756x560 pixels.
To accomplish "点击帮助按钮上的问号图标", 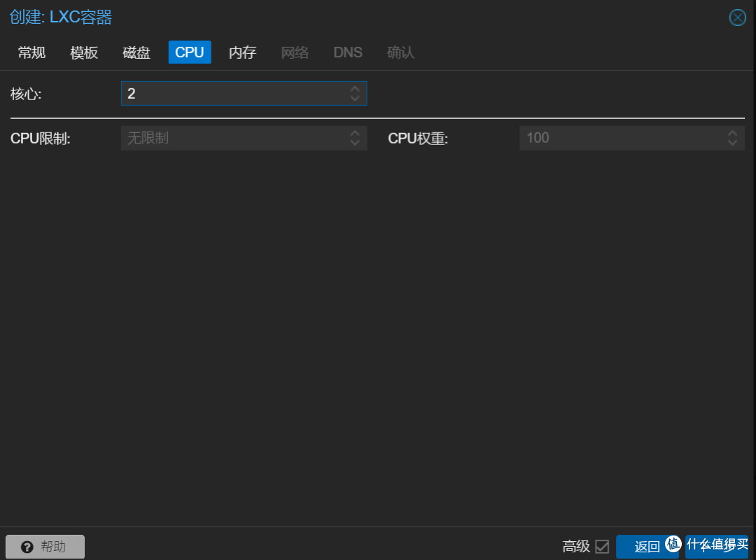I will [x=27, y=547].
